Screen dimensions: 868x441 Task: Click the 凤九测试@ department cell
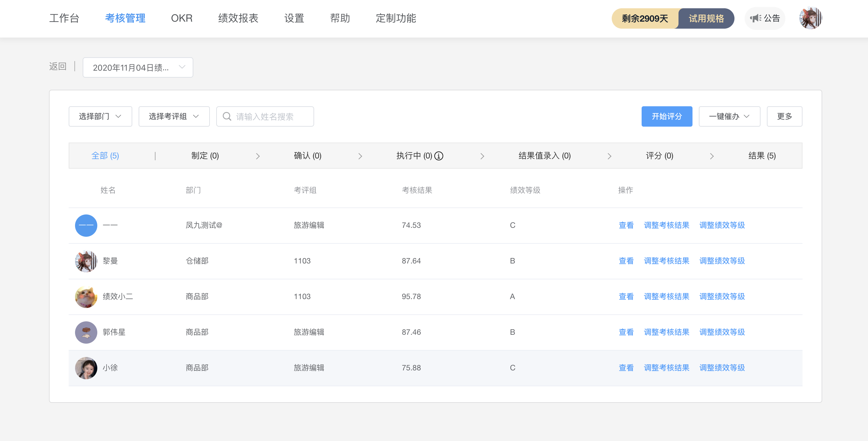(204, 225)
